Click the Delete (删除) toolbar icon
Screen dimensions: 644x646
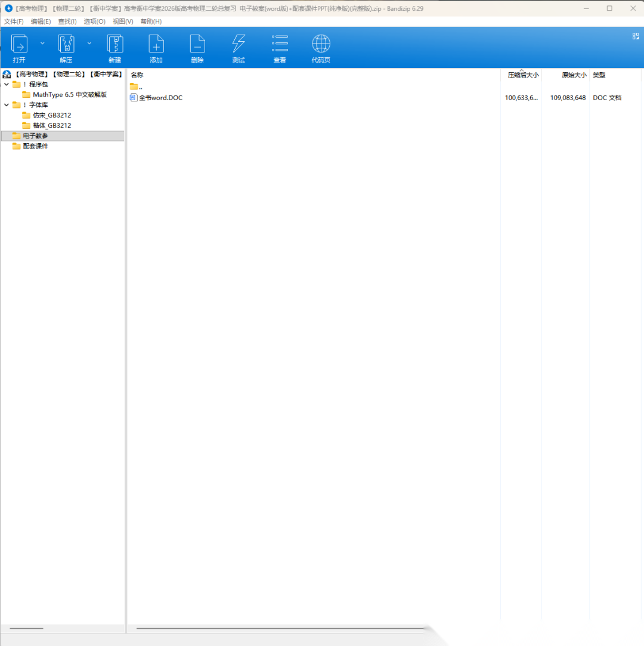(x=197, y=44)
